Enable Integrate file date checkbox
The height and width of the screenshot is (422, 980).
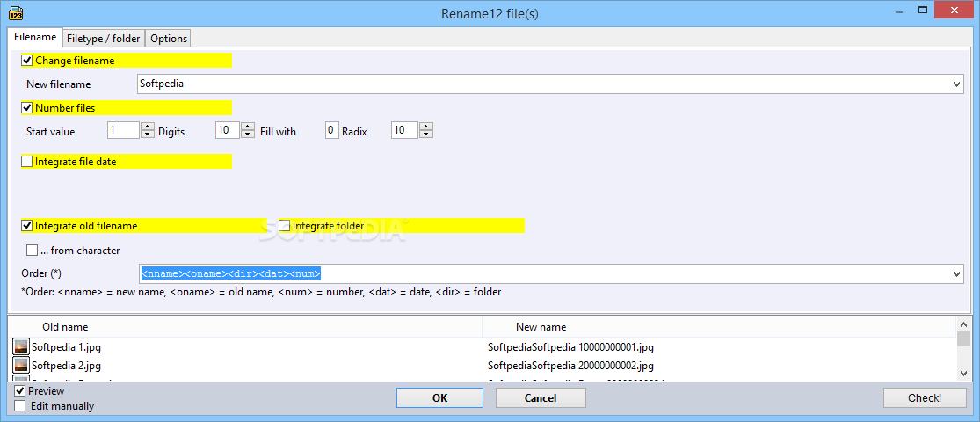27,161
